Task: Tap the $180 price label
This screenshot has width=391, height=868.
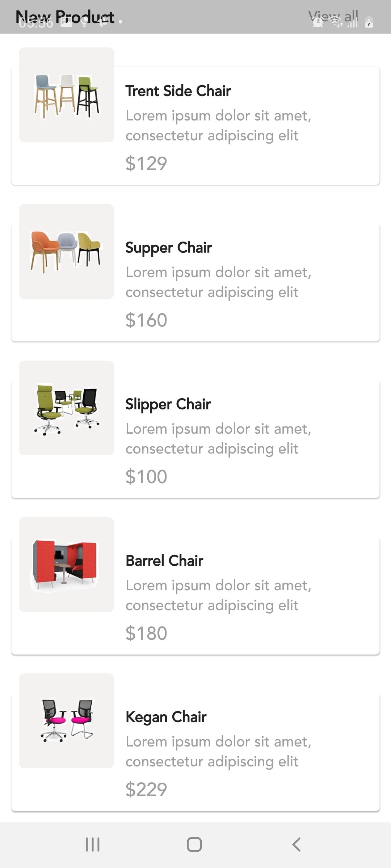Action: pyautogui.click(x=146, y=633)
